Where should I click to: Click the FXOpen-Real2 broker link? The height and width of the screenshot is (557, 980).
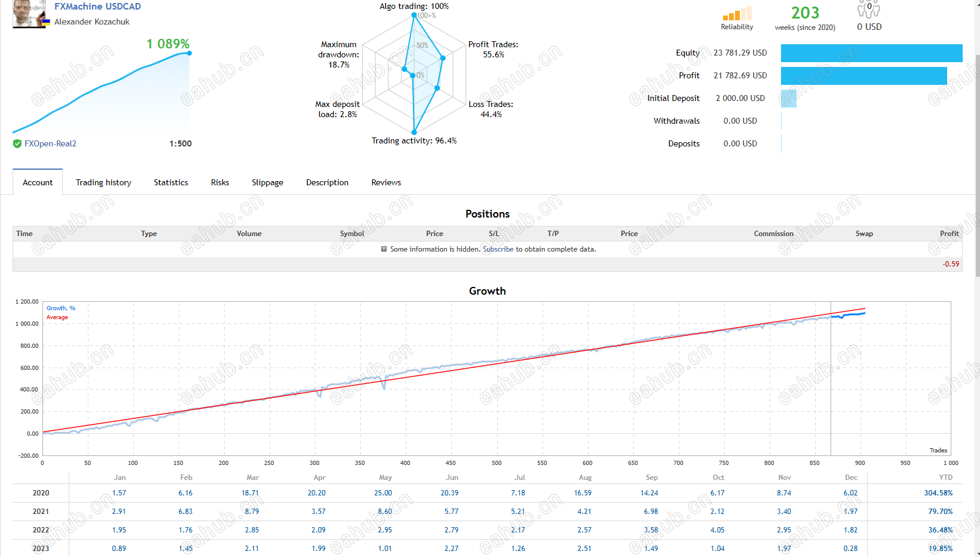tap(50, 143)
